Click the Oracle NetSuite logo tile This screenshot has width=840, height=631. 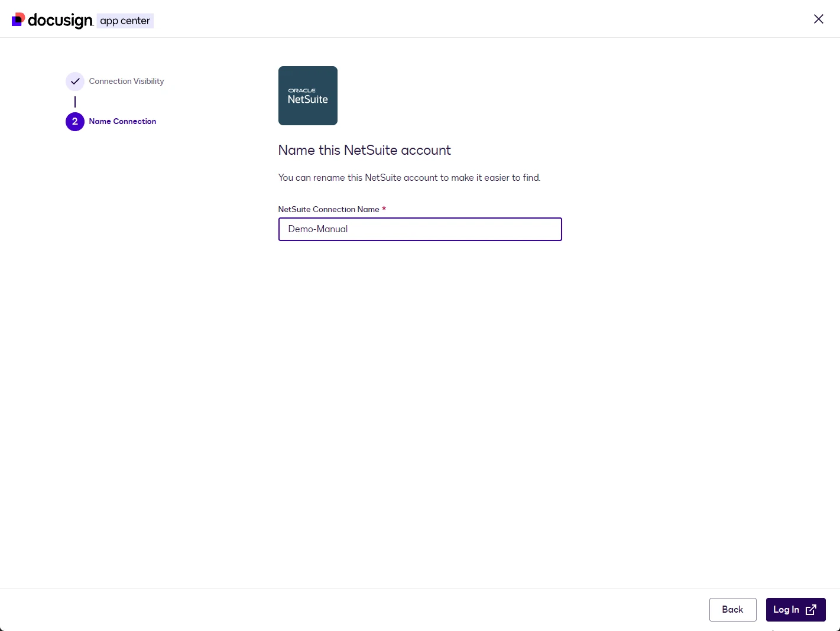point(308,96)
